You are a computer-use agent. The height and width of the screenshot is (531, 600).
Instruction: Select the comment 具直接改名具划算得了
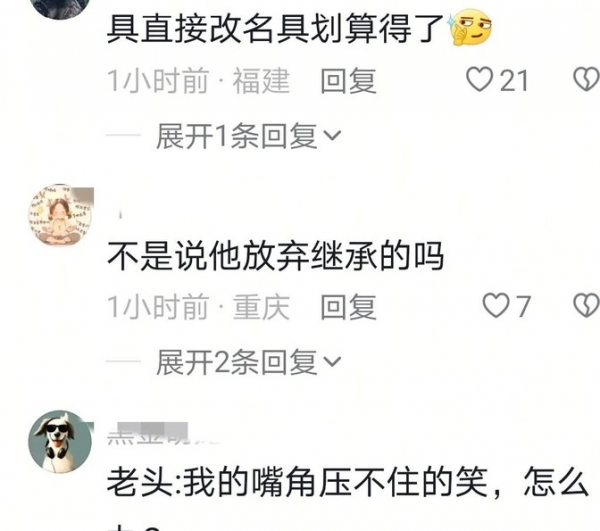tap(275, 29)
